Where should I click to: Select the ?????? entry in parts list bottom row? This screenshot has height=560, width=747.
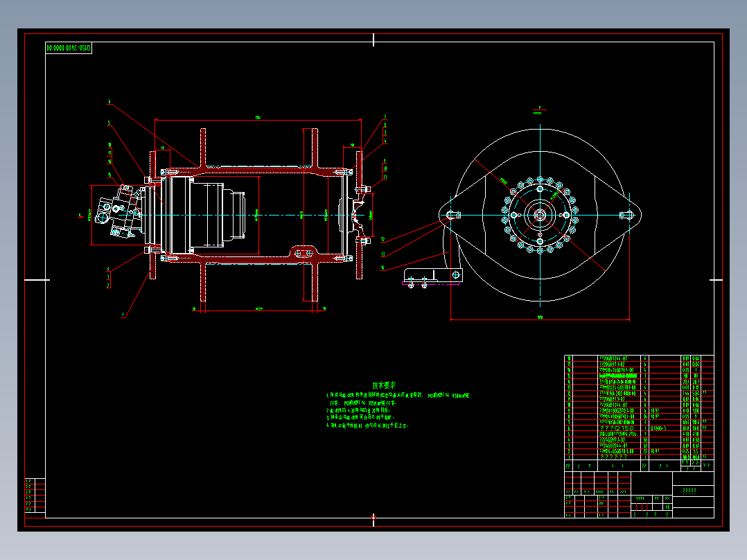pyautogui.click(x=614, y=457)
